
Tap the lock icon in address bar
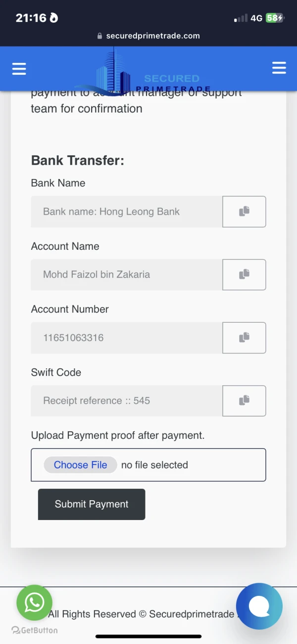[99, 36]
